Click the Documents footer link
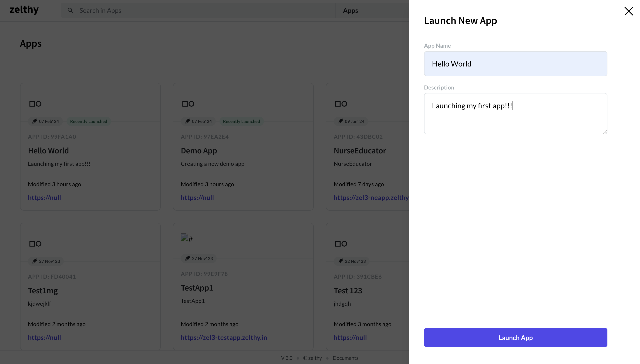This screenshot has width=640, height=364. (345, 358)
